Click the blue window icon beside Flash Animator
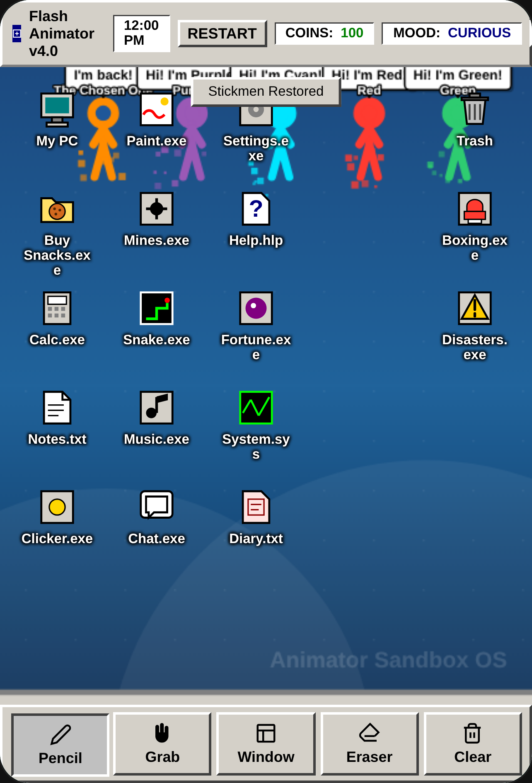 17,34
